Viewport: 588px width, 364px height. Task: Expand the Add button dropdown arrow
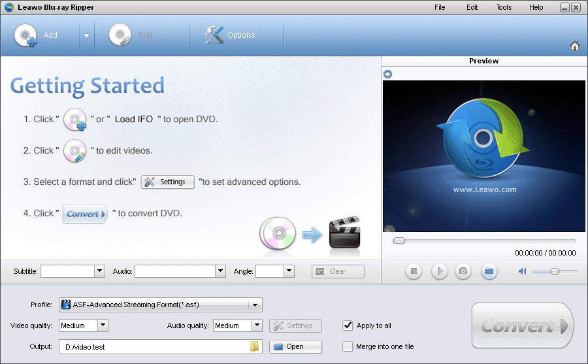tap(86, 36)
